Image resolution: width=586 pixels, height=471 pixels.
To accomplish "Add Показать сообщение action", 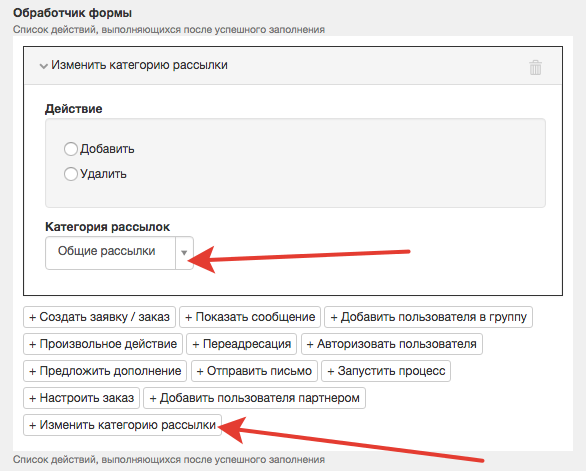I will tap(250, 317).
